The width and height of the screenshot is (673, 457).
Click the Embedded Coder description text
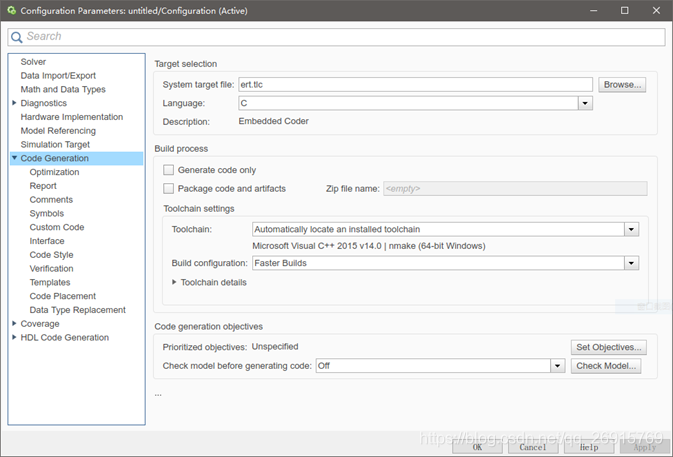click(x=273, y=121)
